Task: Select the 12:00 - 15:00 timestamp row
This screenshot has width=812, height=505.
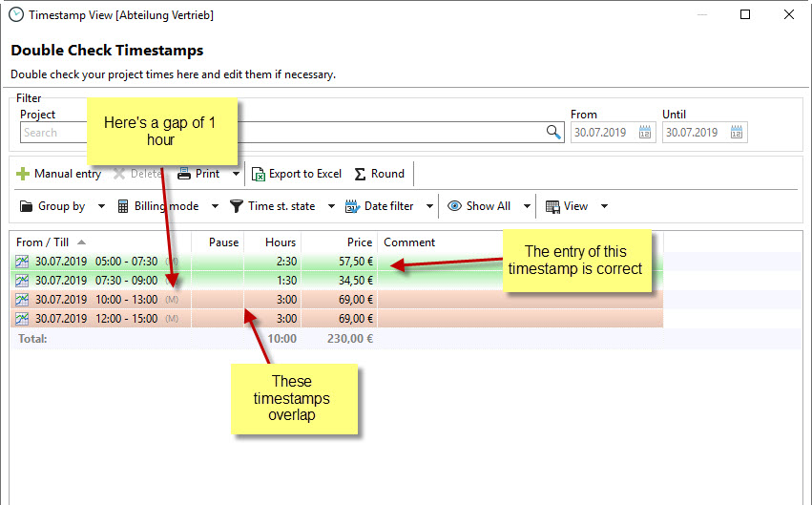Action: 95,319
